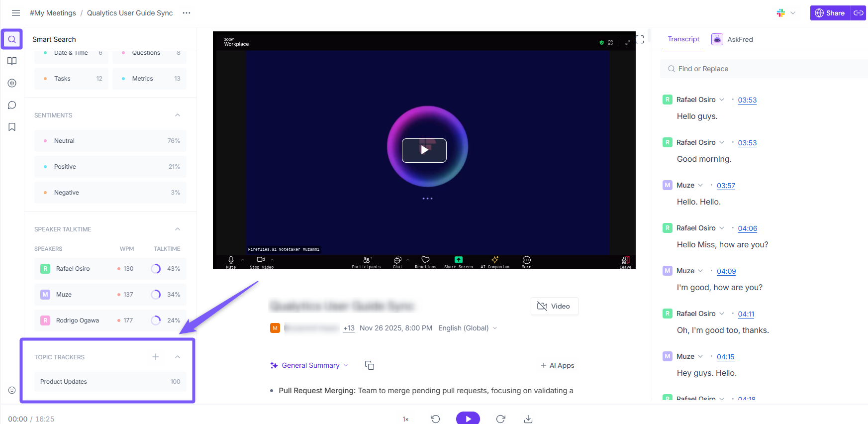Open AI Apps

tap(557, 365)
